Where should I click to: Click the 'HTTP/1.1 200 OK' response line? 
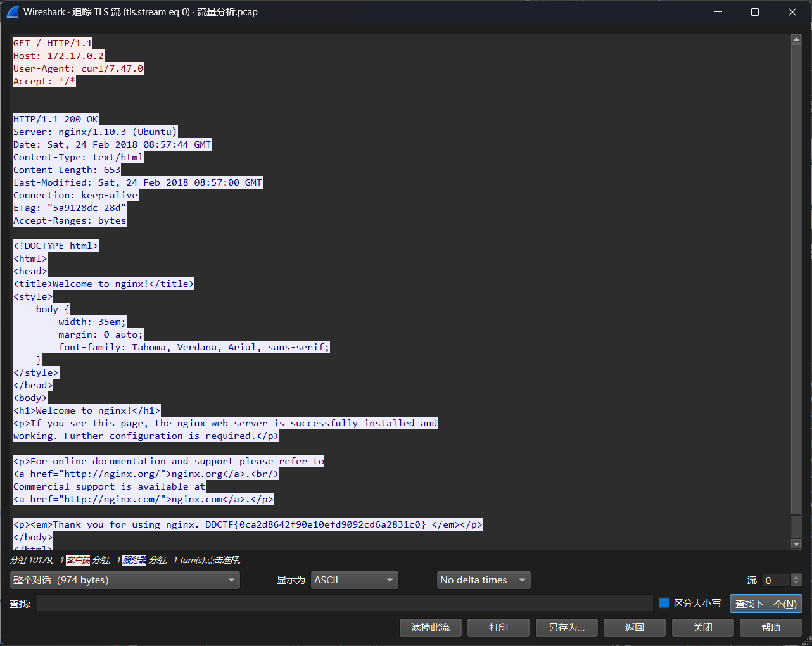(x=56, y=119)
